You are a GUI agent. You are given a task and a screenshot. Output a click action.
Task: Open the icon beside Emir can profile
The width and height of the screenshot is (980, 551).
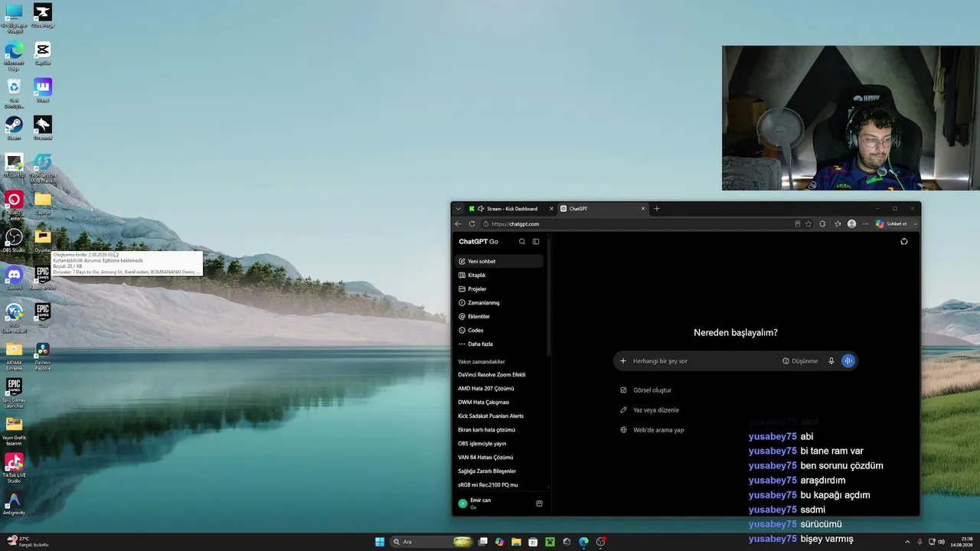click(x=539, y=504)
